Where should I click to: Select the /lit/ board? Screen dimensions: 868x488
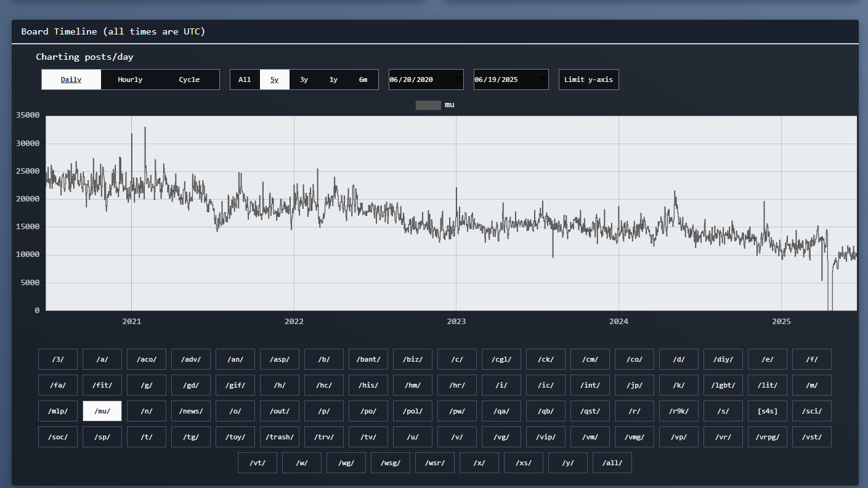pos(768,385)
